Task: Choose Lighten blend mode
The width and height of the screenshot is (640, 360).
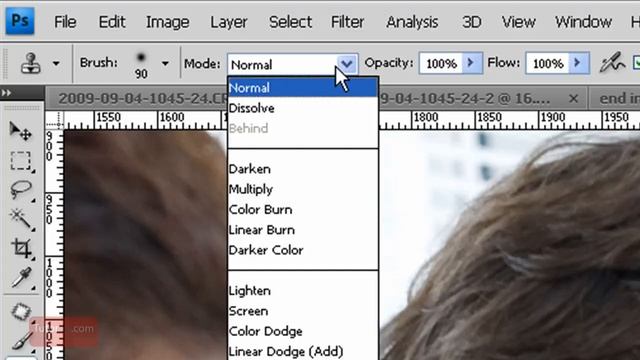Action: coord(303,291)
